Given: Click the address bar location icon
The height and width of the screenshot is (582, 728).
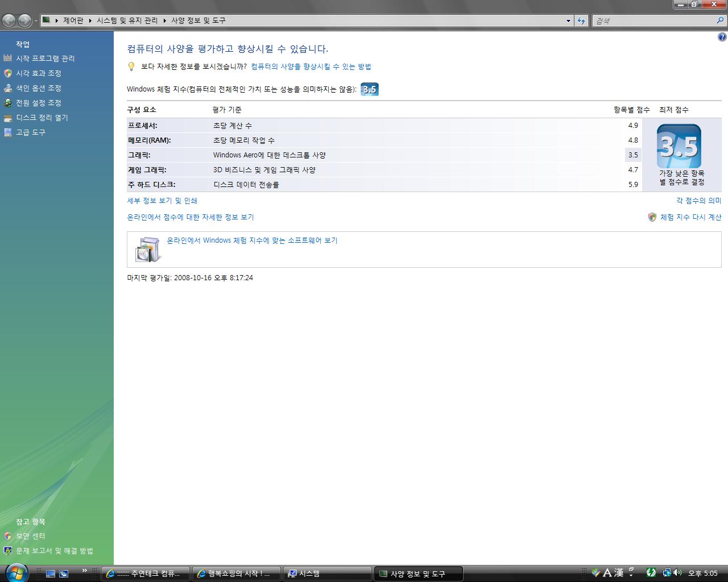Looking at the screenshot, I should point(47,20).
